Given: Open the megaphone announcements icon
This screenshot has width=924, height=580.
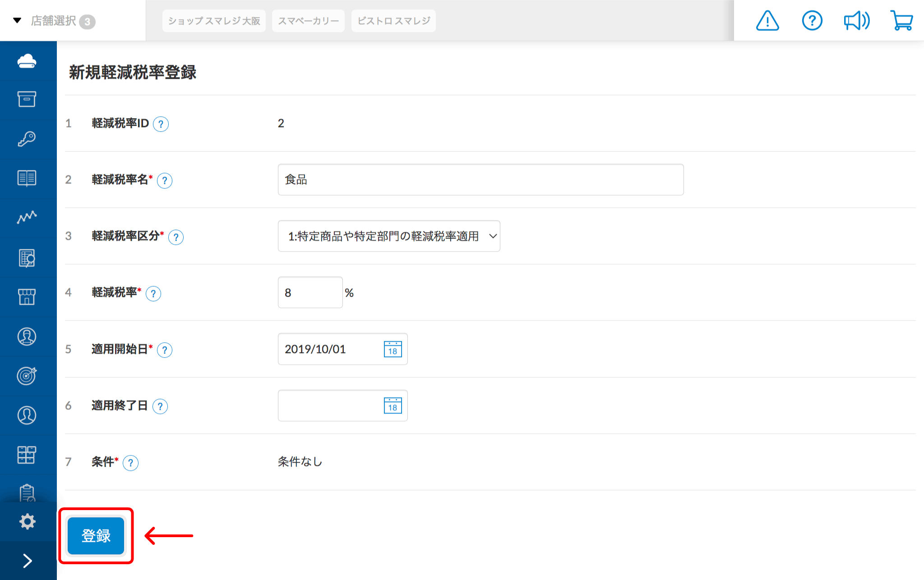Looking at the screenshot, I should click(857, 21).
